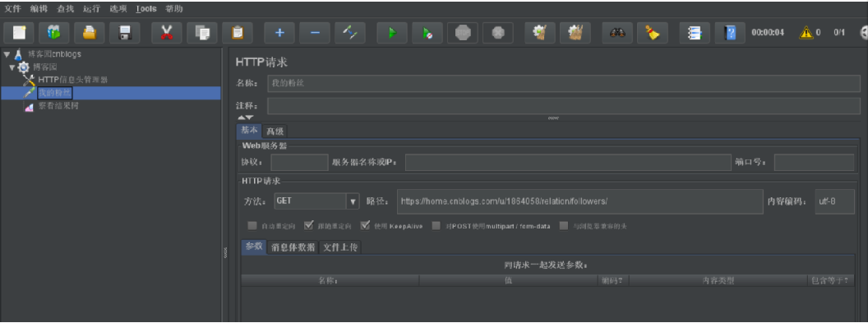The height and width of the screenshot is (323, 868).
Task: Start test with no pauses icon
Action: [427, 33]
